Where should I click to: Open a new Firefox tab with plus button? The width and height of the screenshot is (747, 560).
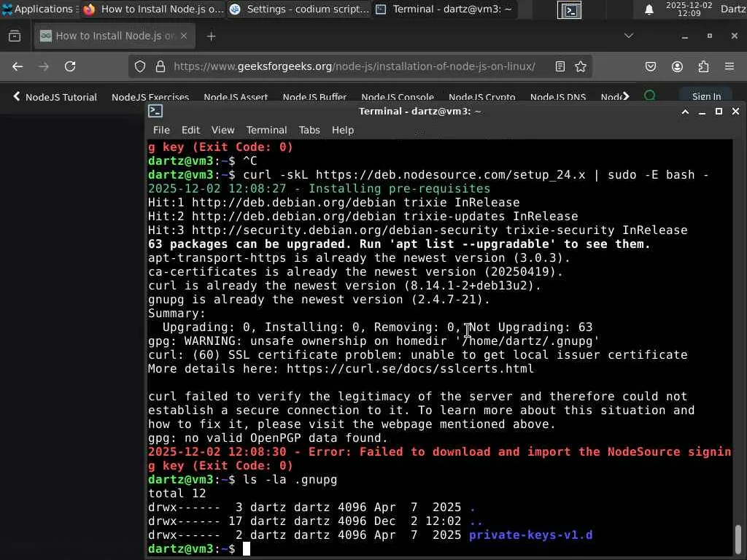(211, 36)
